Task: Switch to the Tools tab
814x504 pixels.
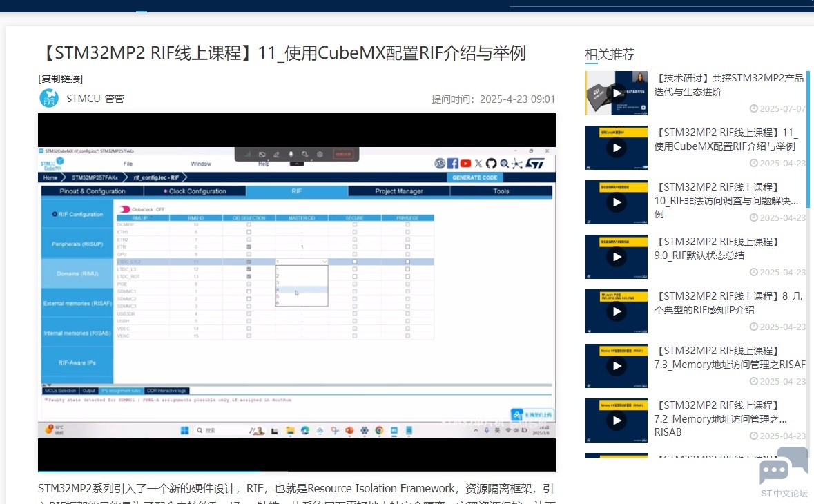Action: (x=501, y=191)
